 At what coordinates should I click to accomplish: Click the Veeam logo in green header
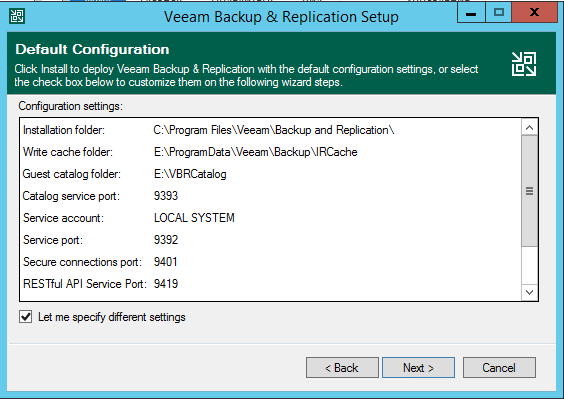(524, 64)
